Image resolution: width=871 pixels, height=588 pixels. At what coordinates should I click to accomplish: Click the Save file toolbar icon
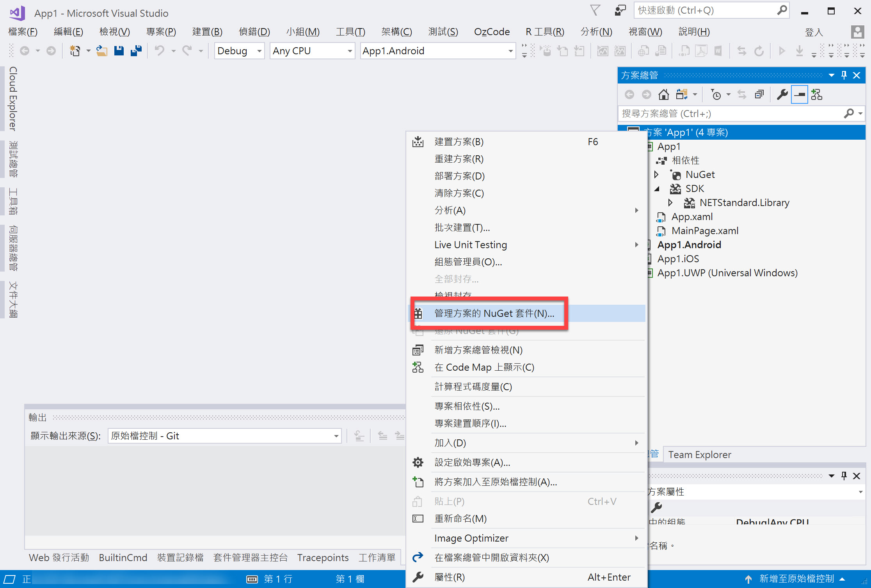pos(119,51)
